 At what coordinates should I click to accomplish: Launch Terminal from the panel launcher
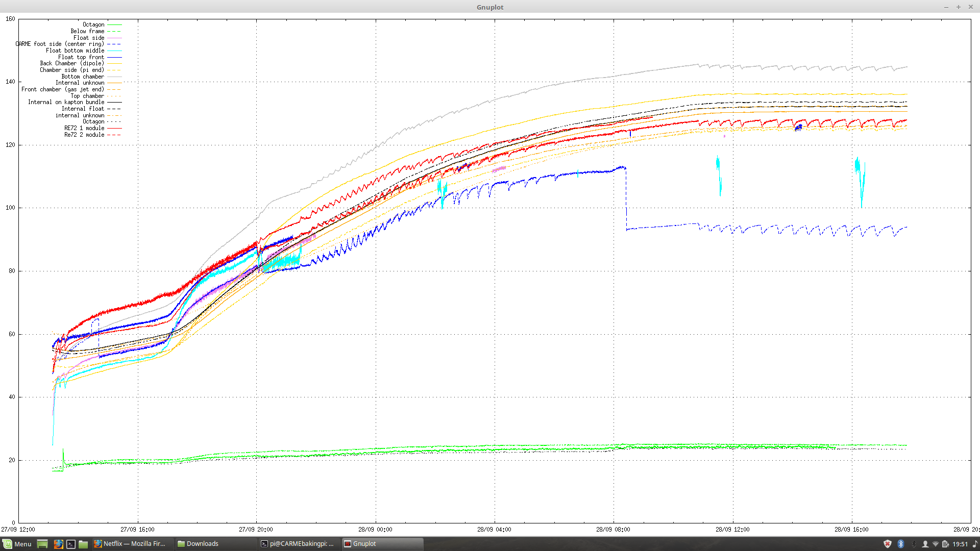[71, 544]
